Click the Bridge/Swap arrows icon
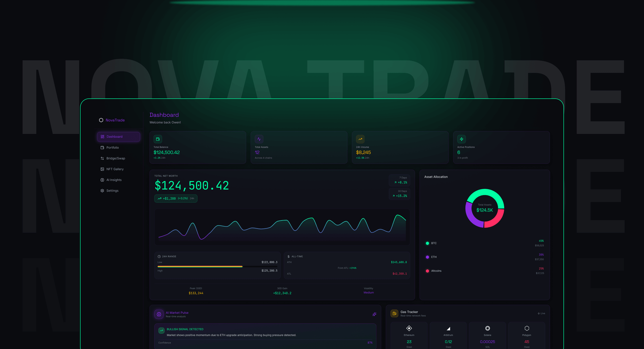Image resolution: width=644 pixels, height=349 pixels. point(102,158)
